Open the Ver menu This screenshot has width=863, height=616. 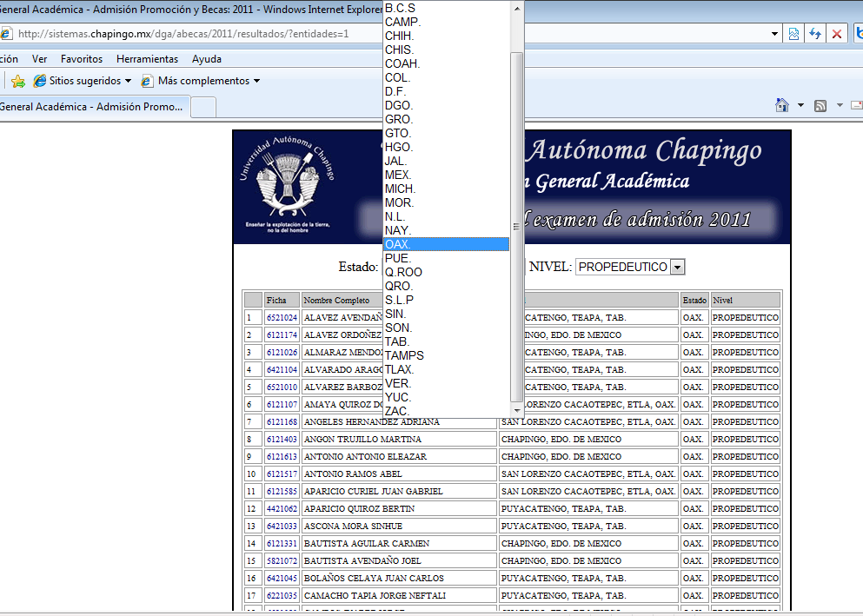click(39, 59)
